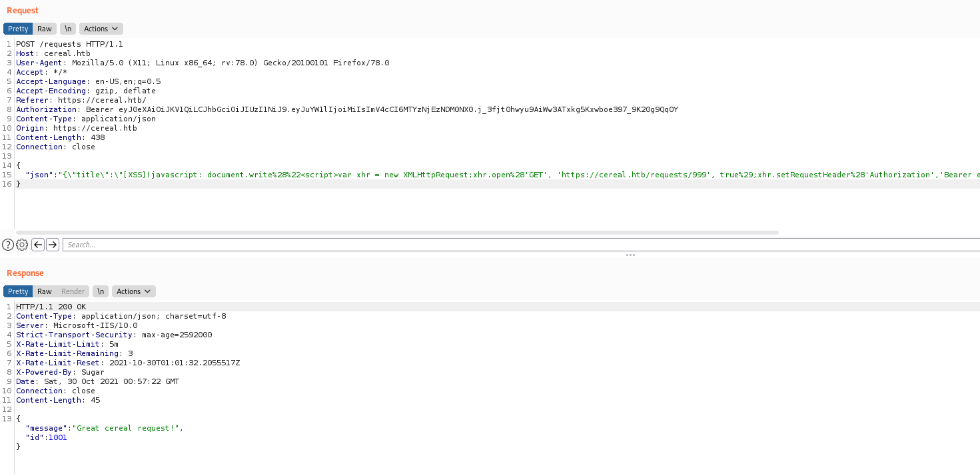Open search settings gear icon
The height and width of the screenshot is (474, 980).
22,245
